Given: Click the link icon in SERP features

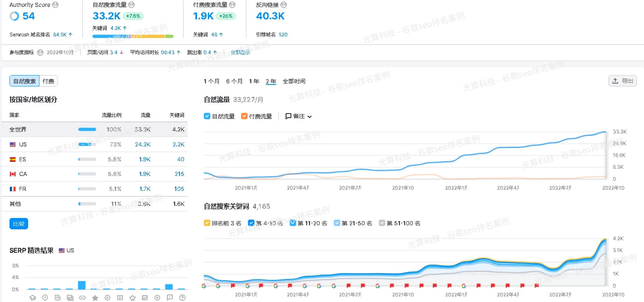Looking at the screenshot, I should [83, 298].
